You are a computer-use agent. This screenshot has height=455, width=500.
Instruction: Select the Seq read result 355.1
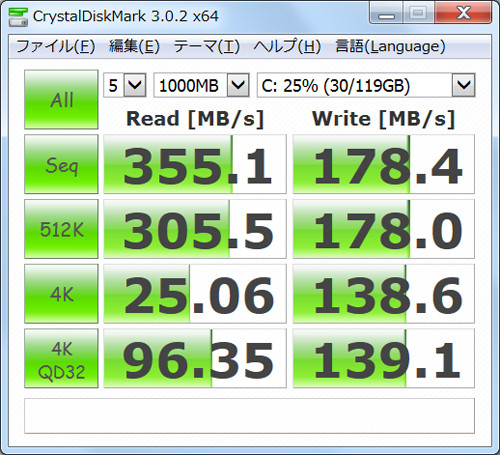[195, 164]
